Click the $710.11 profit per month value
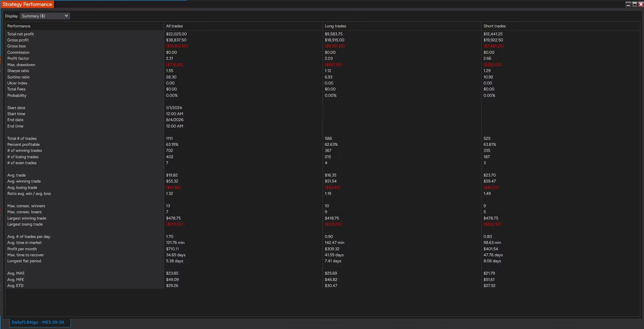The height and width of the screenshot is (329, 644). pos(172,249)
